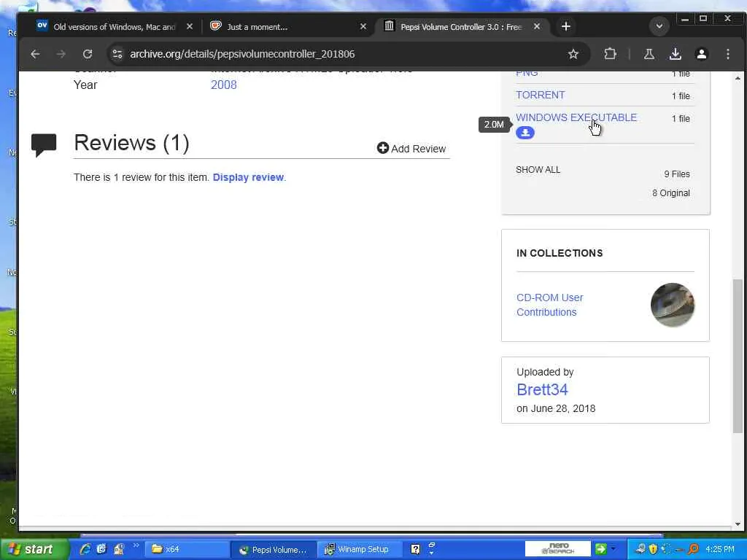The height and width of the screenshot is (560, 747).
Task: Click the Pepsi Volume taskbar button
Action: click(x=274, y=549)
